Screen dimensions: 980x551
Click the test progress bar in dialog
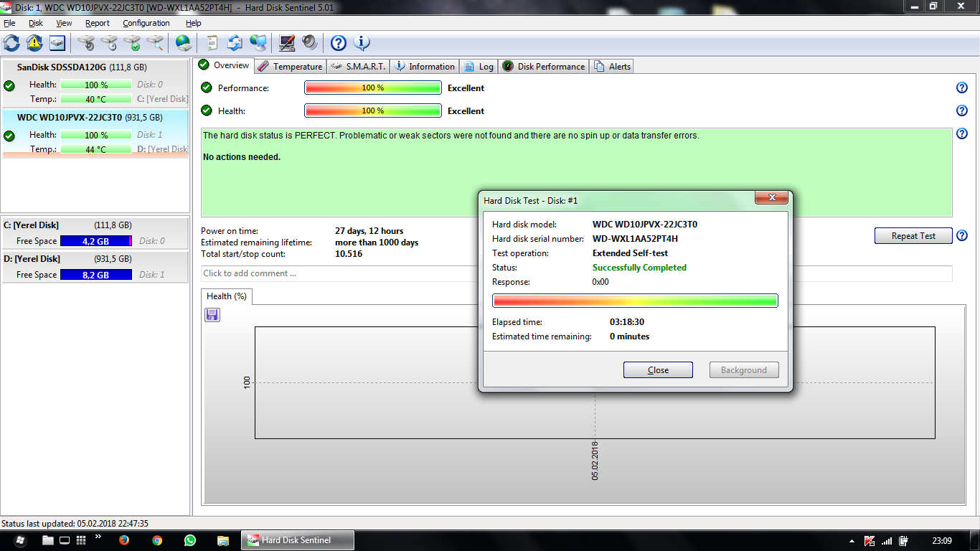(x=635, y=301)
